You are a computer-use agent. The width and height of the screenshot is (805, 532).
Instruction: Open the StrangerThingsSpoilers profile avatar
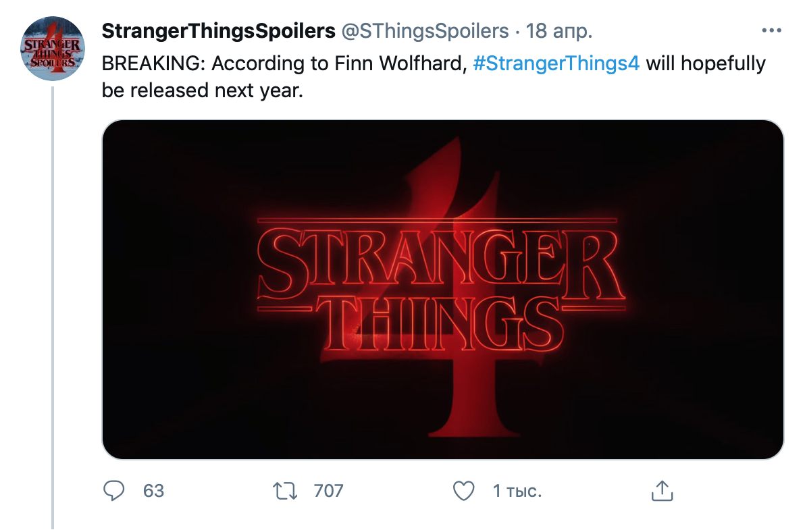pos(53,49)
